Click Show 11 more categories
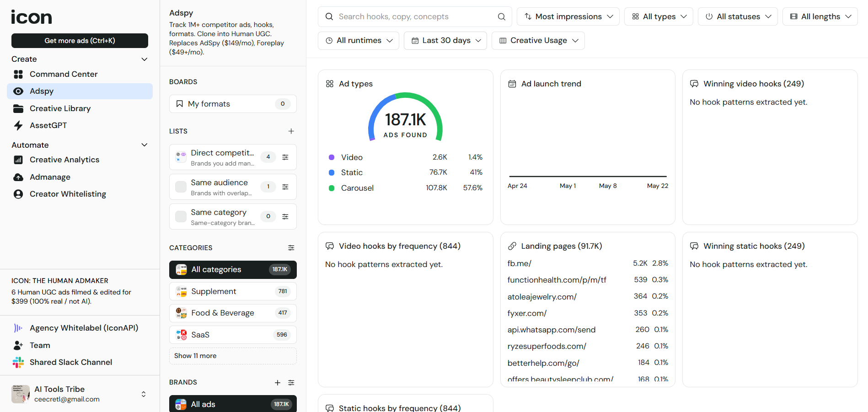 pyautogui.click(x=233, y=356)
